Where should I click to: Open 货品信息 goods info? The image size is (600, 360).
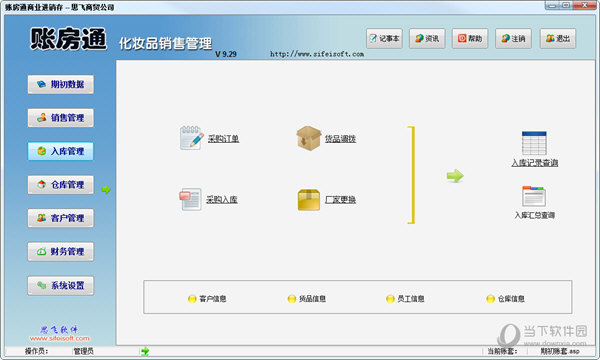(312, 299)
